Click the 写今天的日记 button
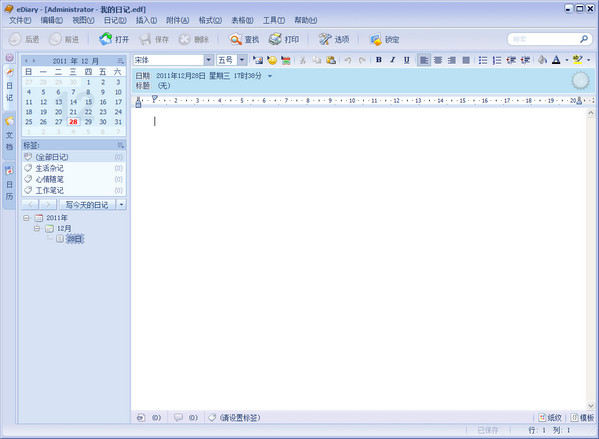 coord(87,205)
